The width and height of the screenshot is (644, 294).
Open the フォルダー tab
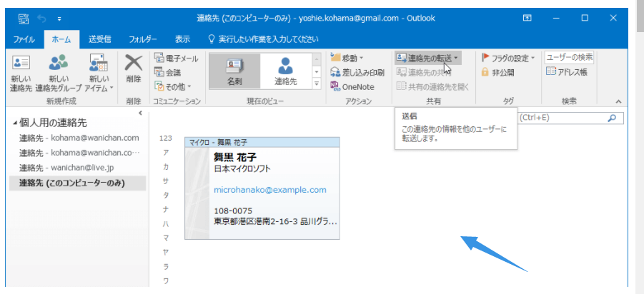tap(142, 40)
